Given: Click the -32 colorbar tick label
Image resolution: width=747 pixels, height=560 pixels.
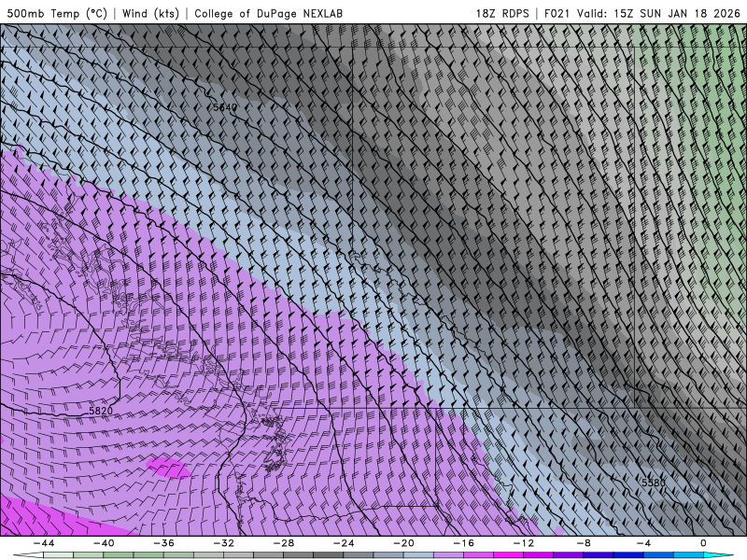Looking at the screenshot, I should (x=224, y=543).
